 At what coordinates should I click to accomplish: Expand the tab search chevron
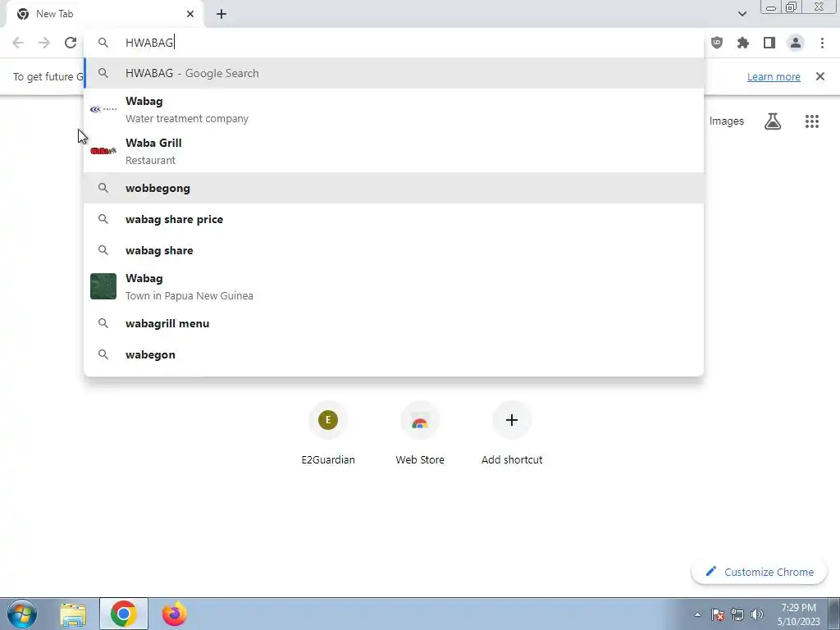tap(742, 14)
